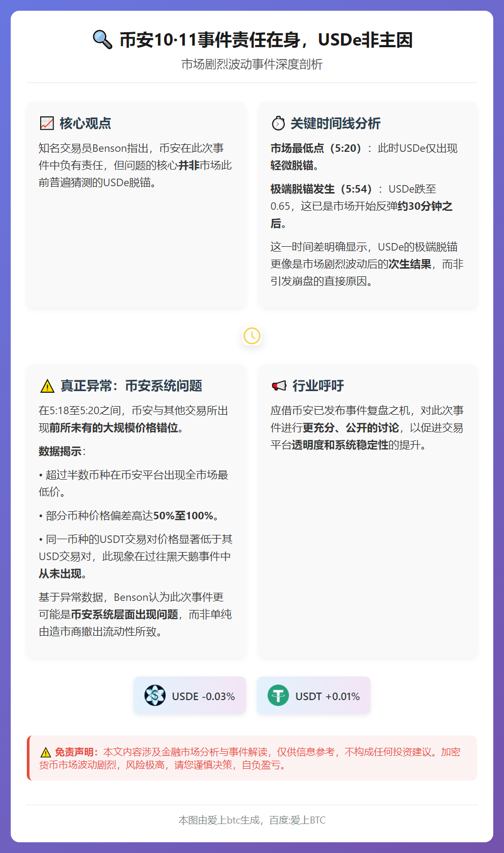This screenshot has width=504, height=853.
Task: Click the megaphone icon beside 行业呼吁
Action: (279, 386)
